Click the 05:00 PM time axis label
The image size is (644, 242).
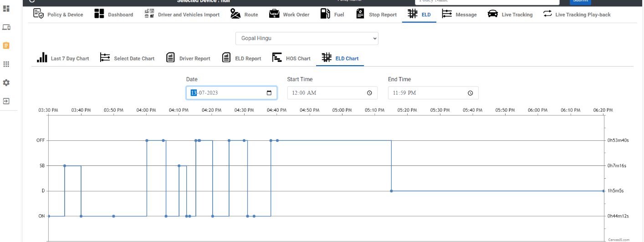tap(342, 110)
